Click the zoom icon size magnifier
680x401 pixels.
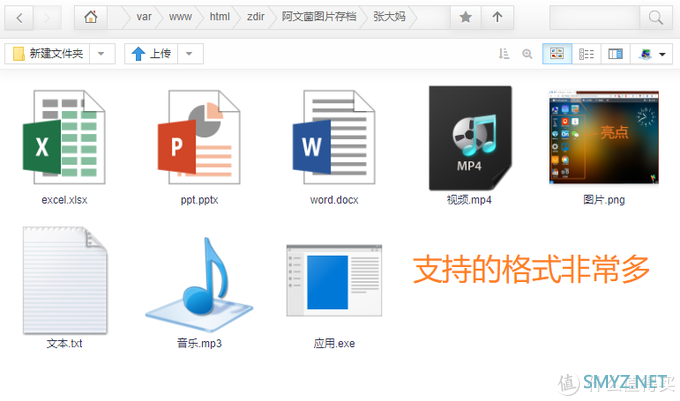(527, 54)
